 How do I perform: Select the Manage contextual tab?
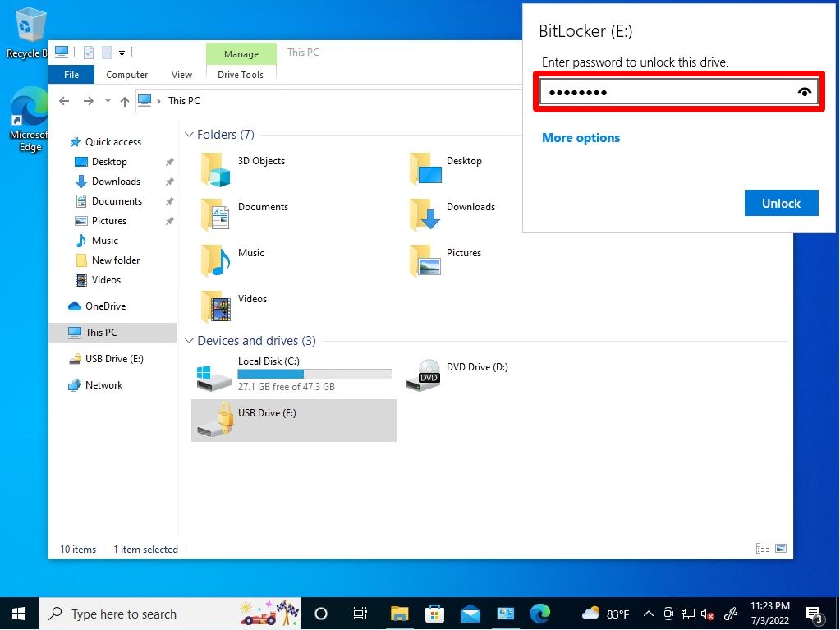241,54
